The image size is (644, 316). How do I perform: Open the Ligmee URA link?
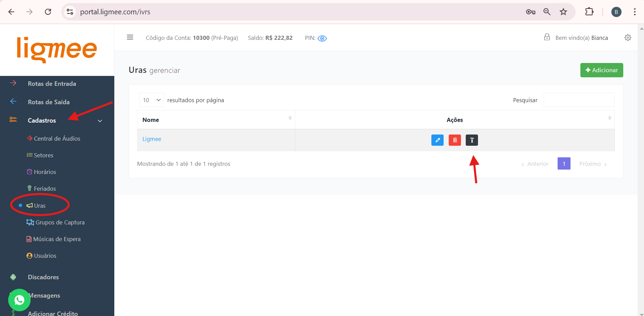(x=152, y=139)
